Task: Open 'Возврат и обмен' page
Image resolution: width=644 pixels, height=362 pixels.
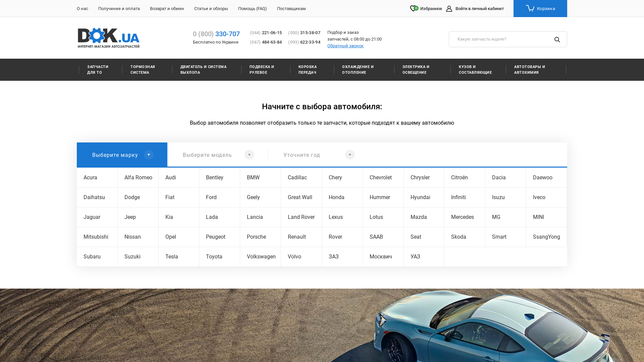Action: click(x=167, y=9)
